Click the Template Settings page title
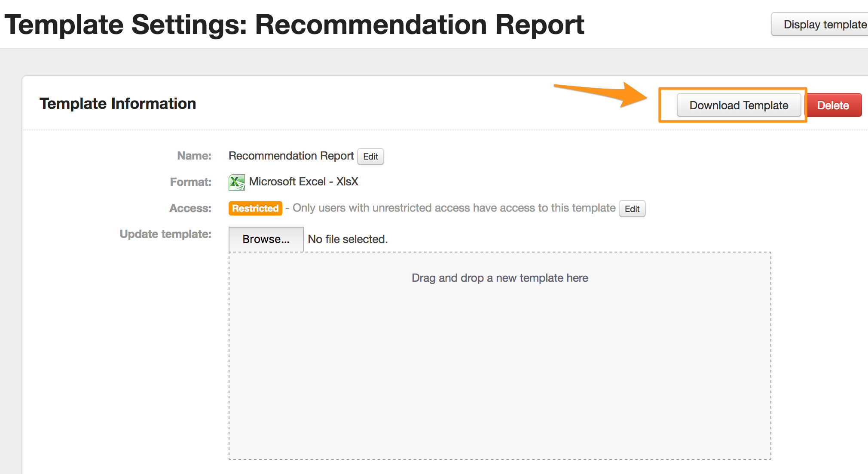The width and height of the screenshot is (868, 474). pos(294,25)
